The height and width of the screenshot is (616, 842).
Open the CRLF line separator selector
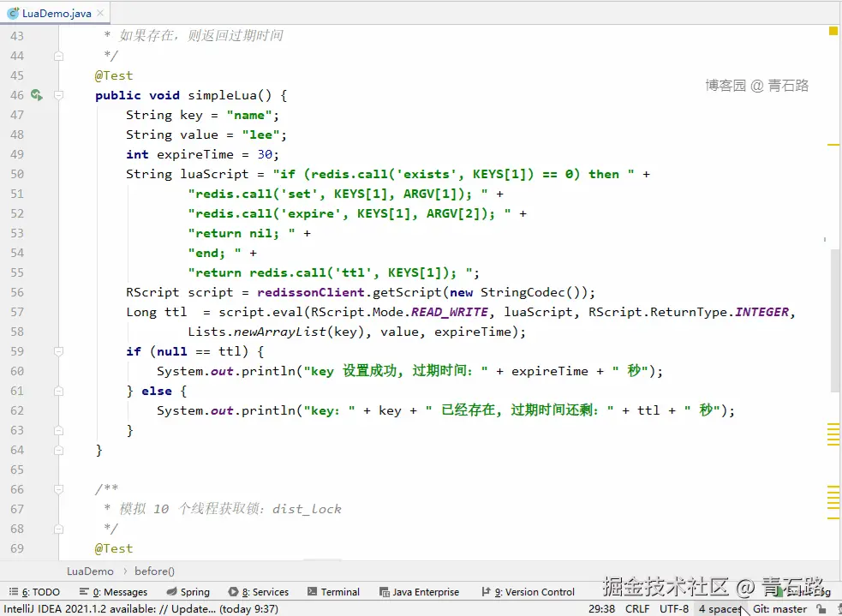(x=637, y=609)
